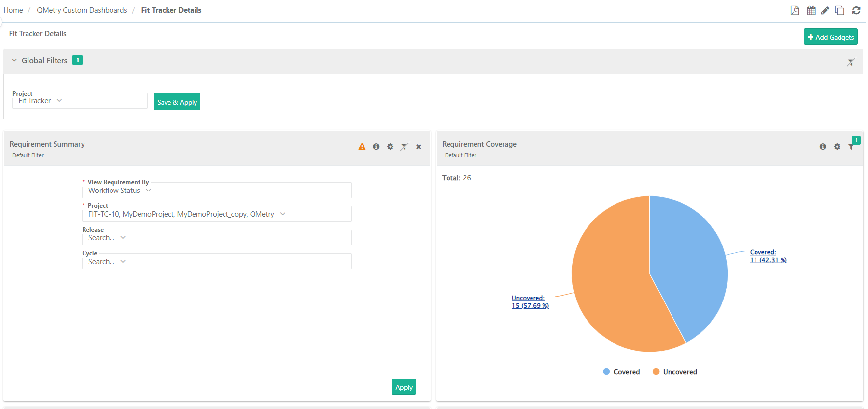The height and width of the screenshot is (409, 868).
Task: Click warning icon in Requirement Summary
Action: [362, 146]
